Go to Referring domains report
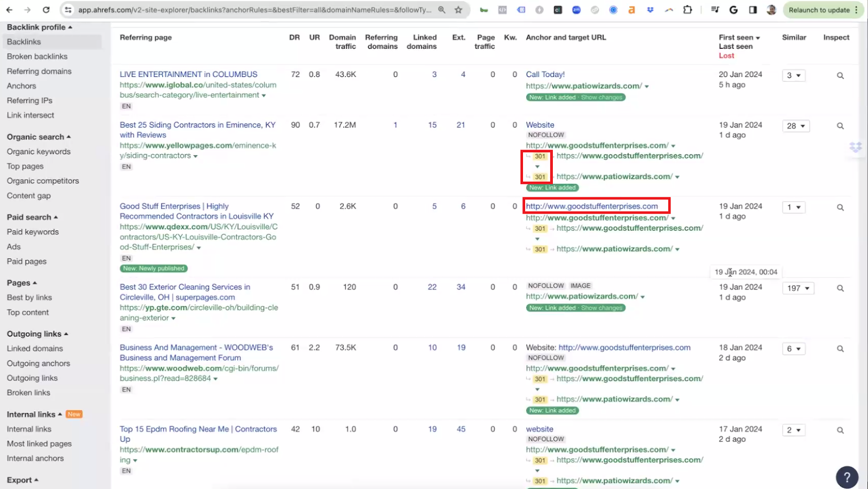The width and height of the screenshot is (868, 489). click(39, 71)
